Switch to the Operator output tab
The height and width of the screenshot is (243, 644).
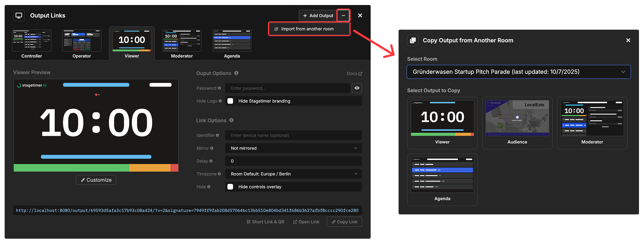tap(82, 44)
